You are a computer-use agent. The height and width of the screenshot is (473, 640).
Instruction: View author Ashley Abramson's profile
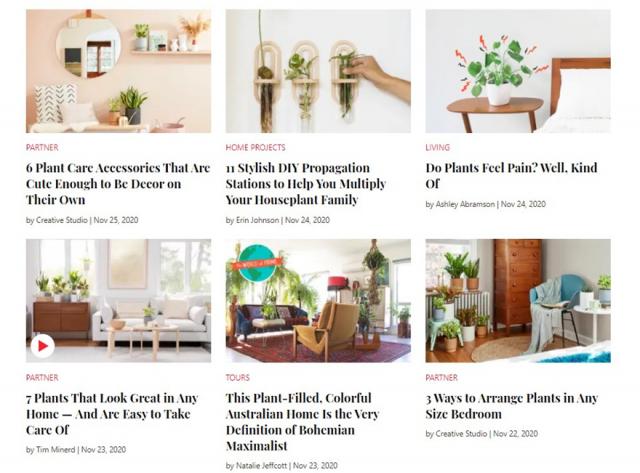(465, 204)
